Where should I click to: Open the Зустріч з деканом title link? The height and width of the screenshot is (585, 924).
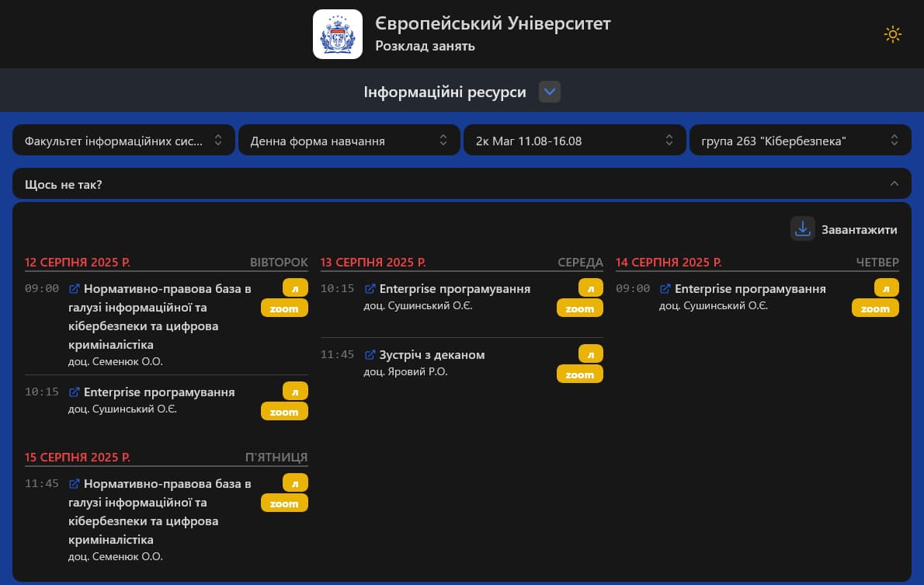pyautogui.click(x=432, y=355)
